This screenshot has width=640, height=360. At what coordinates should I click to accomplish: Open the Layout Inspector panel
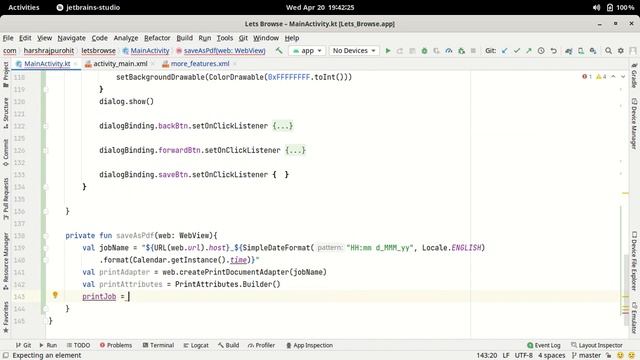(x=597, y=345)
